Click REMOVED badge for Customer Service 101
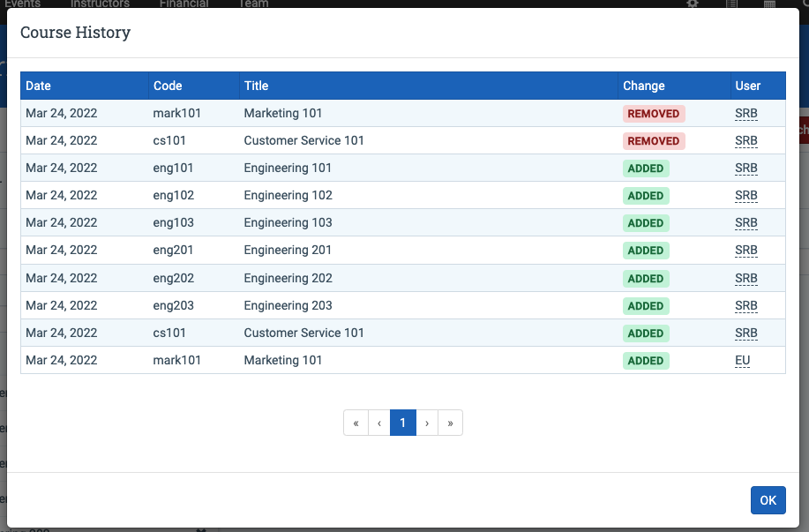Viewport: 809px width, 532px height. [654, 141]
